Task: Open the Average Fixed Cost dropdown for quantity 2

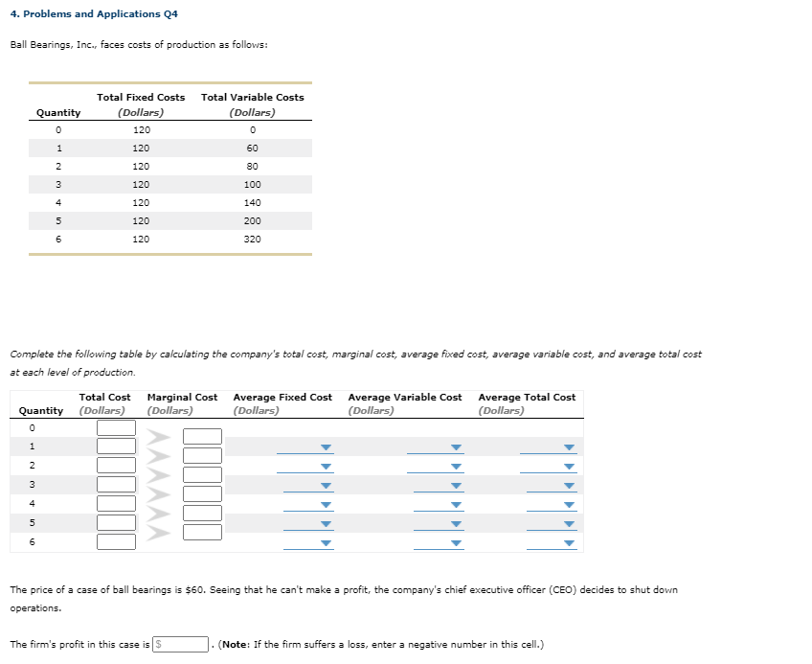Action: tap(326, 466)
